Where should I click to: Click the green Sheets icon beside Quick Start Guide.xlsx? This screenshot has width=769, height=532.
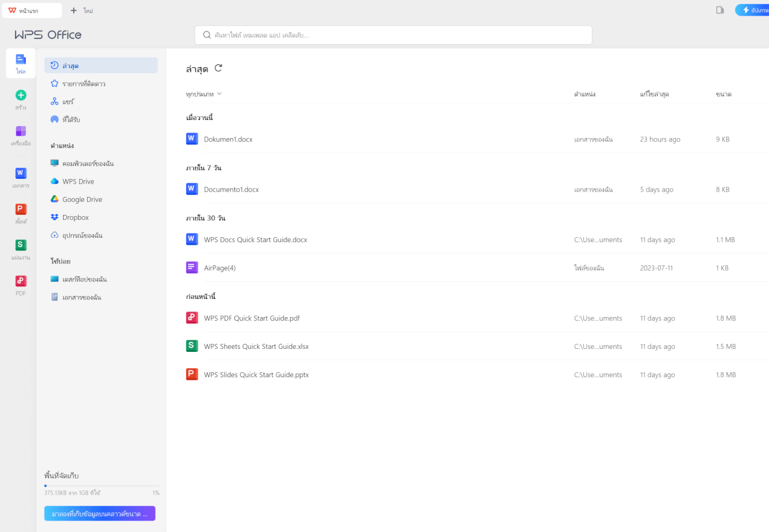[192, 346]
